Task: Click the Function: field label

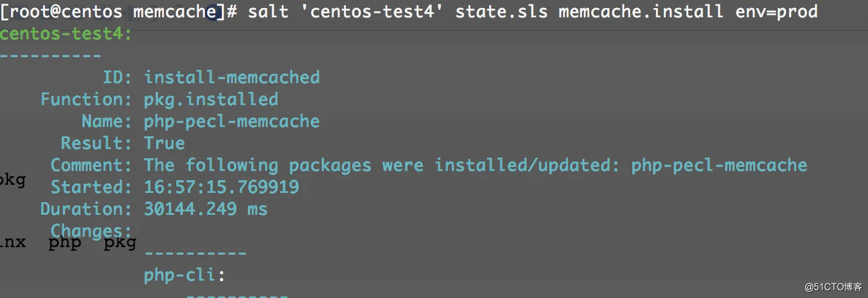Action: pos(86,99)
